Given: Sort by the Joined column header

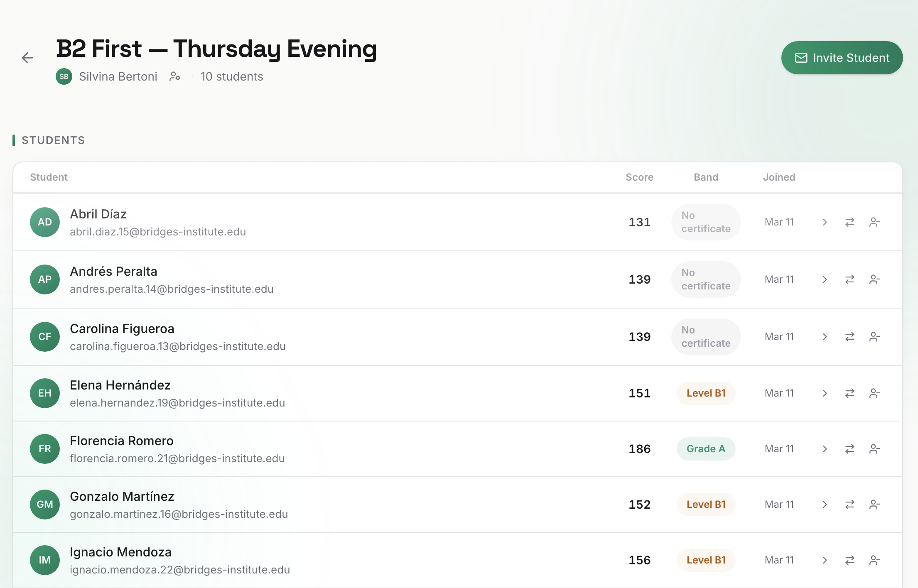Looking at the screenshot, I should (779, 177).
